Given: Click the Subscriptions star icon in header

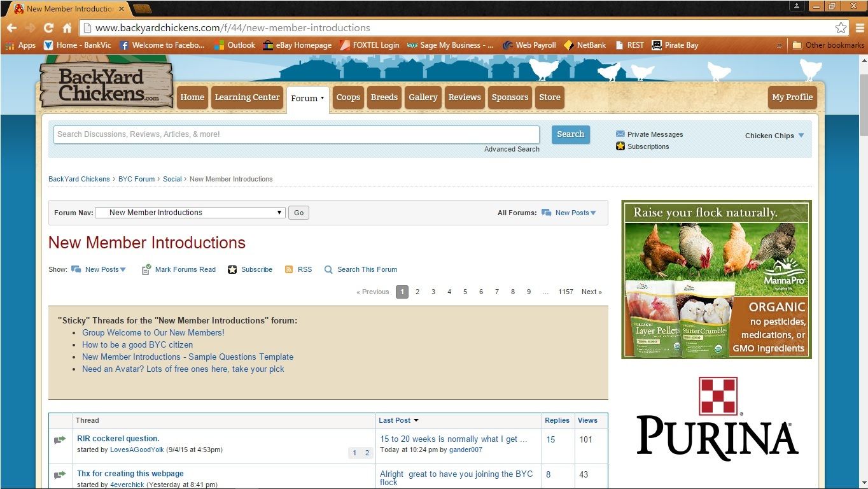Looking at the screenshot, I should tap(620, 146).
